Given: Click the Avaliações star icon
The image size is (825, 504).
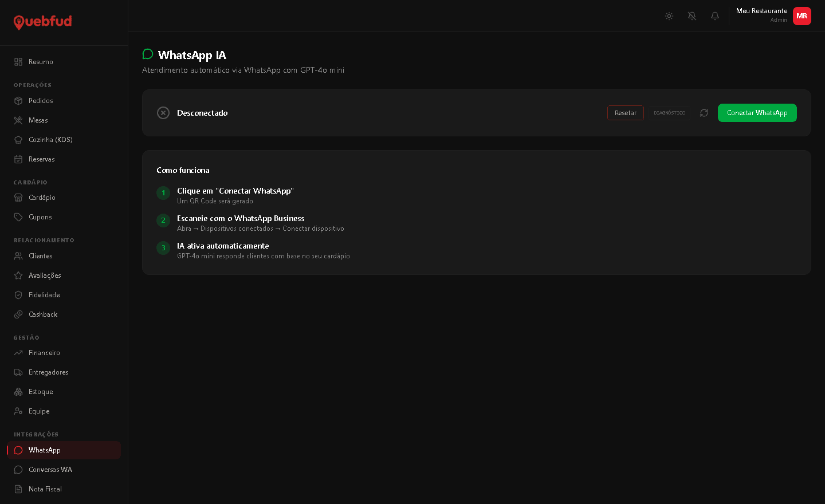Looking at the screenshot, I should coord(18,275).
